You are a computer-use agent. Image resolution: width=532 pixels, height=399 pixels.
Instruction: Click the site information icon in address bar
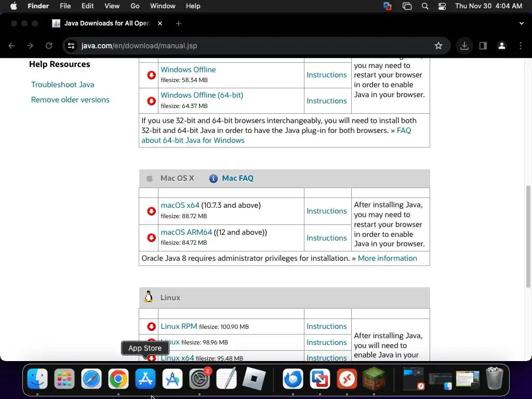(71, 46)
